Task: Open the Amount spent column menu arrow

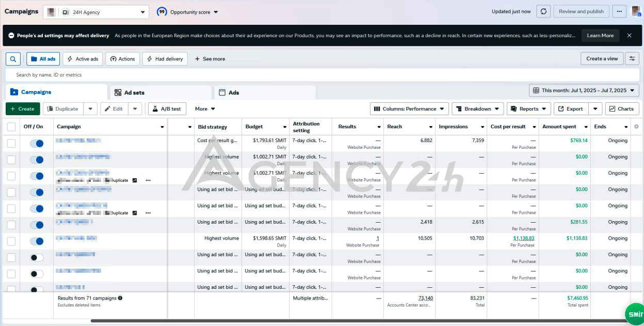Action: pyautogui.click(x=586, y=127)
